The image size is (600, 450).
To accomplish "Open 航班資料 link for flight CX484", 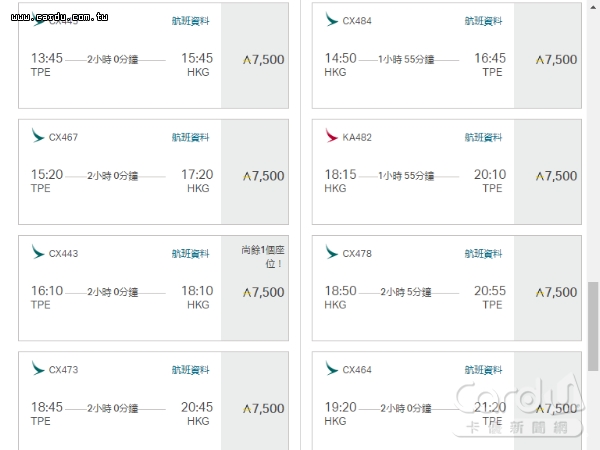I will point(483,21).
